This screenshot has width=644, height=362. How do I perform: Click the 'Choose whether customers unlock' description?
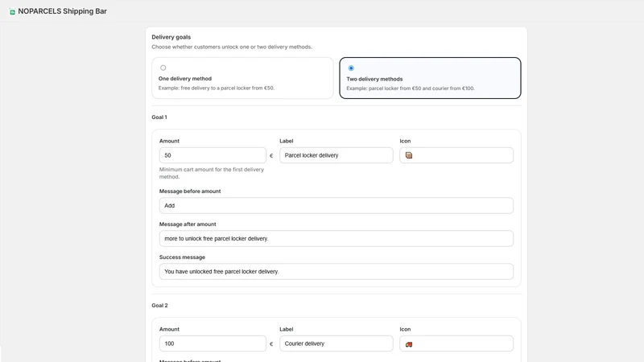[x=232, y=47]
